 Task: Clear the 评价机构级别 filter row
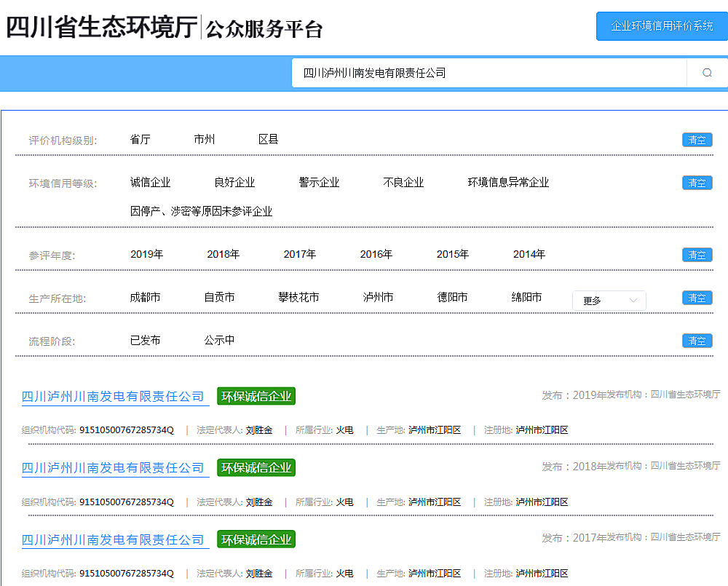pyautogui.click(x=697, y=140)
